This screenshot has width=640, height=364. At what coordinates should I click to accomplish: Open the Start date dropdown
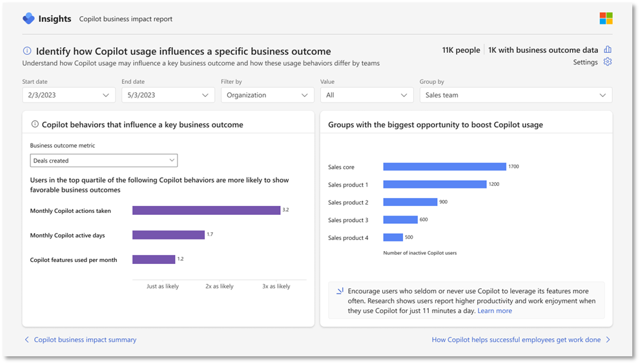68,95
